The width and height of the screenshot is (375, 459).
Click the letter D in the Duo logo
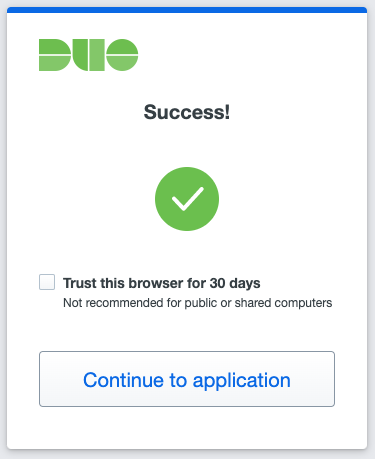click(55, 55)
